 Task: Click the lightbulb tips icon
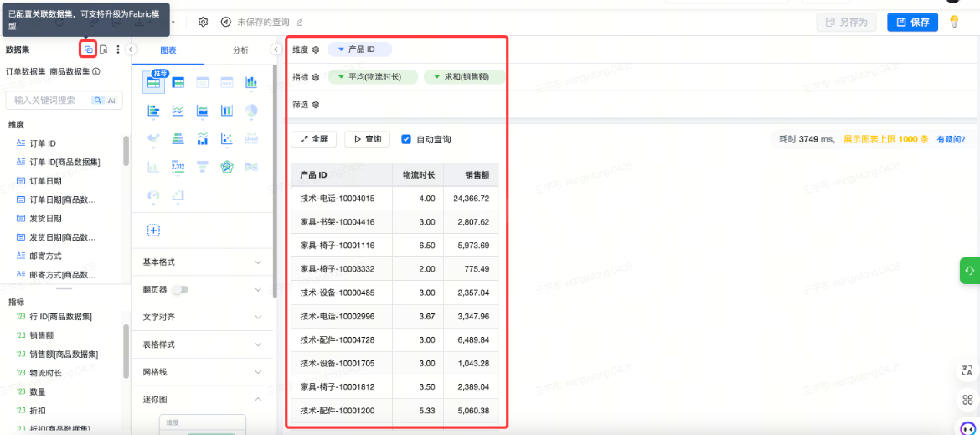coord(953,22)
